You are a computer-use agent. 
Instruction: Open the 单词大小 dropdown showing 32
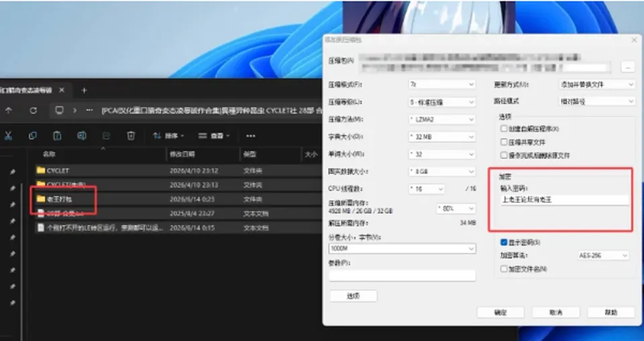click(442, 154)
